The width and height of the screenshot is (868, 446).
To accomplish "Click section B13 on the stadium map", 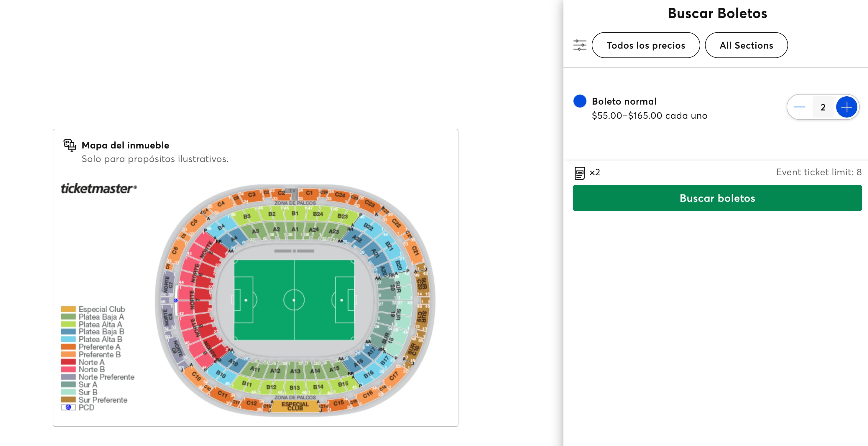I will click(x=295, y=387).
